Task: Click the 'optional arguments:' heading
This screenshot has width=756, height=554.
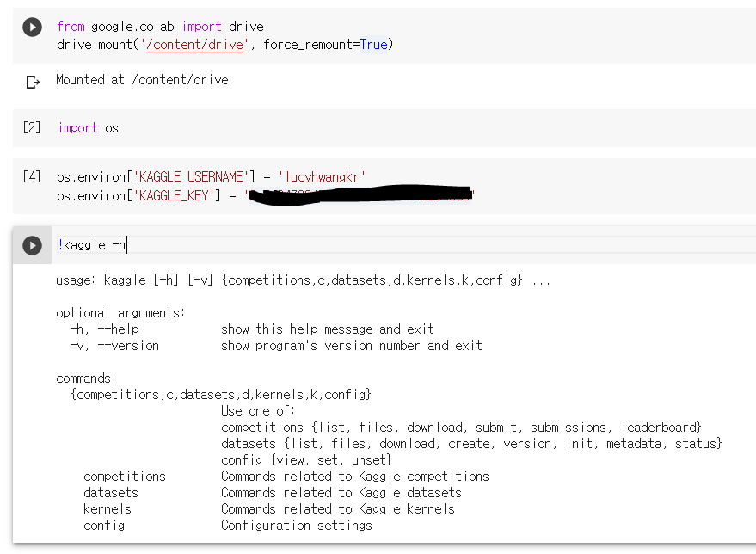Action: click(120, 313)
